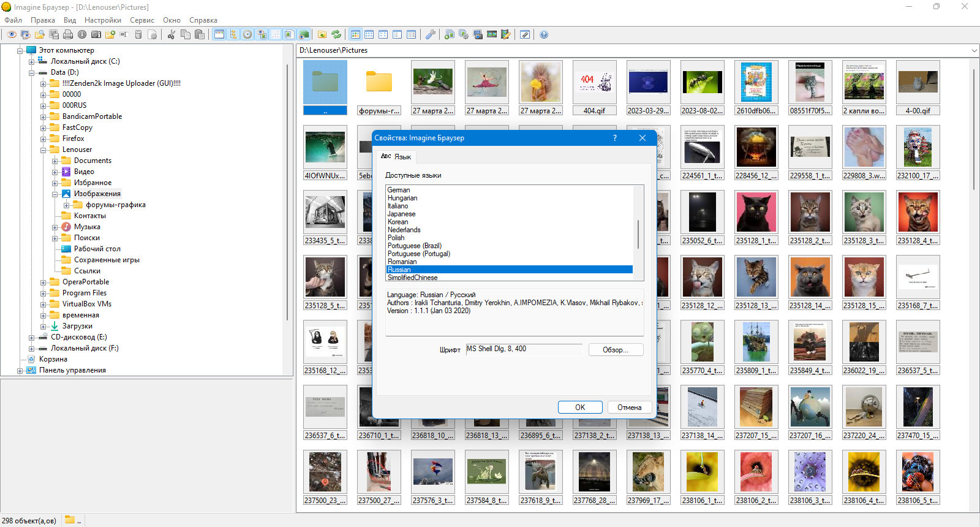Select Japanese in the language list
This screenshot has height=527, width=980.
tap(401, 214)
